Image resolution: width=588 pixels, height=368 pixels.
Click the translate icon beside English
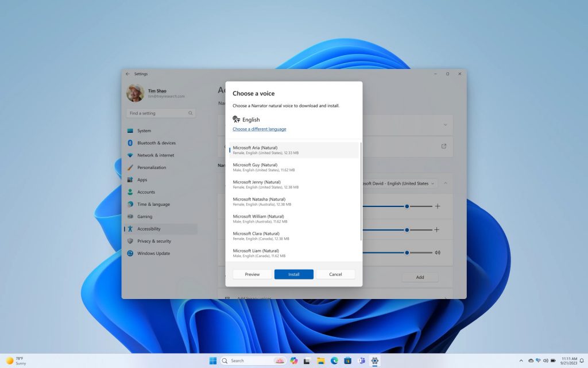click(235, 119)
